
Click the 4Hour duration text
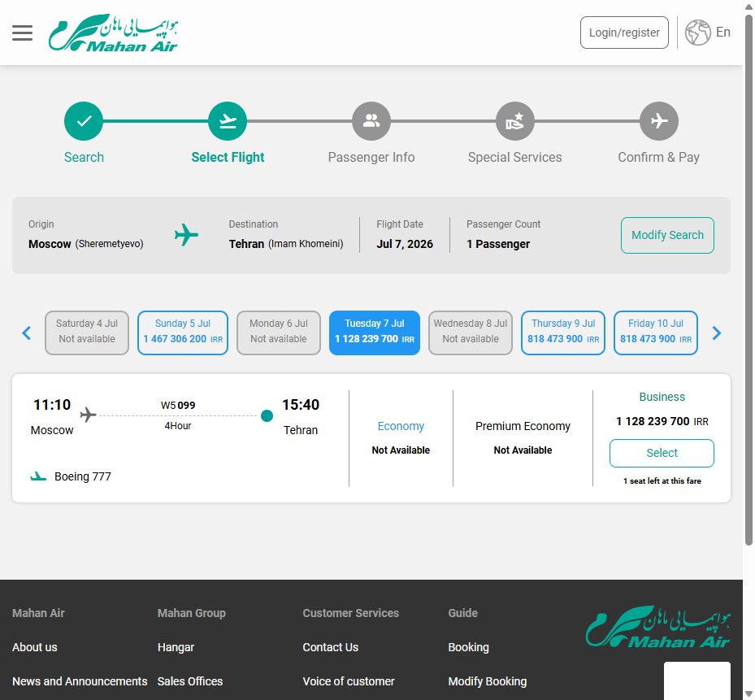(178, 425)
